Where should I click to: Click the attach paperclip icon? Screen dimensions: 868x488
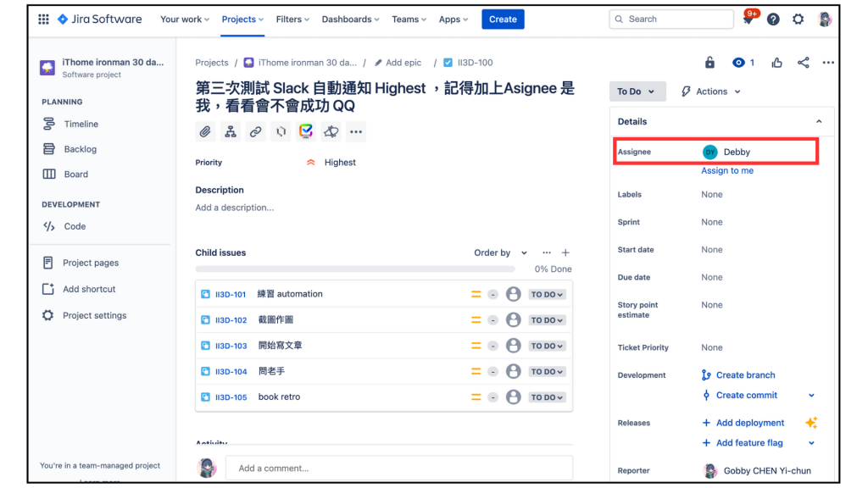click(x=205, y=131)
